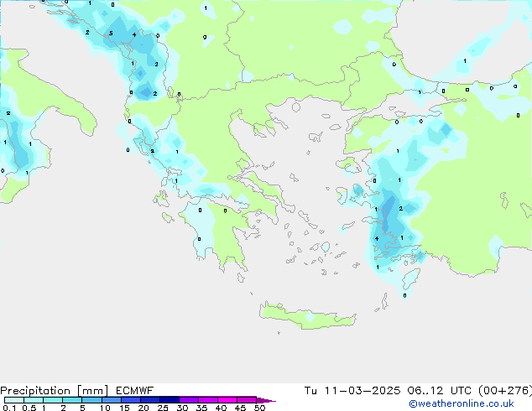Click the purple arrow above 50 mm
The height and width of the screenshot is (411, 532).
click(266, 400)
